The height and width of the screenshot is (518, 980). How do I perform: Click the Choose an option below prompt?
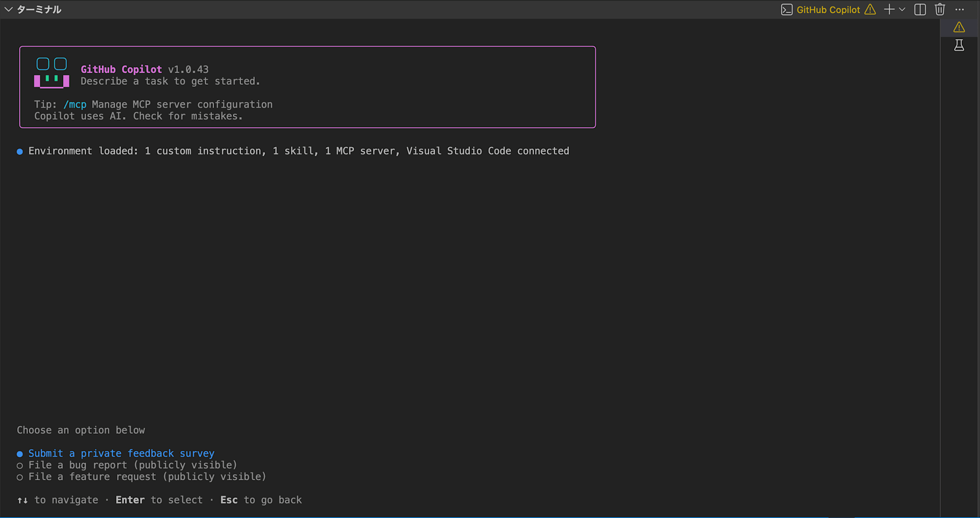[81, 430]
